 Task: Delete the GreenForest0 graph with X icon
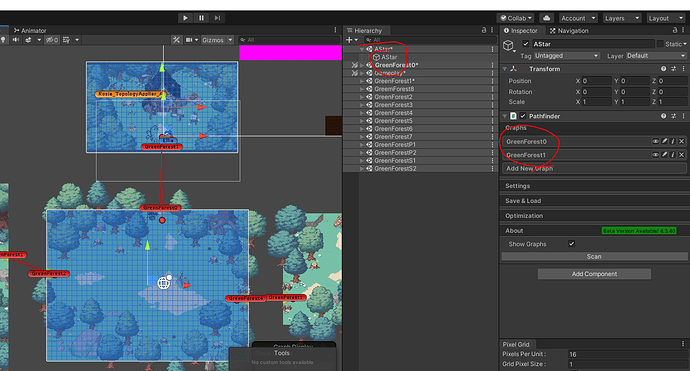coord(681,141)
